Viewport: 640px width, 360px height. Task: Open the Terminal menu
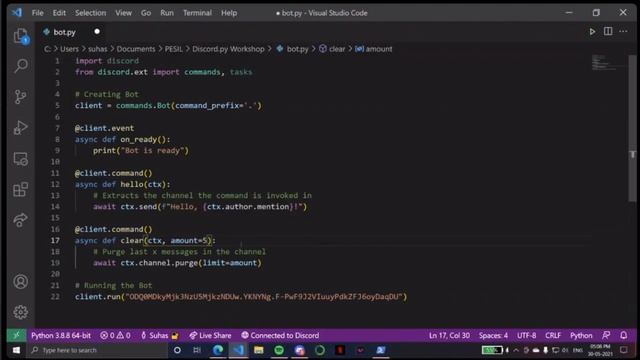pos(197,13)
